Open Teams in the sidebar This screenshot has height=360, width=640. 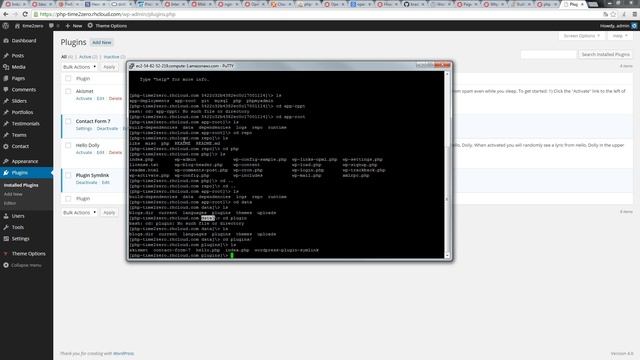pyautogui.click(x=19, y=135)
